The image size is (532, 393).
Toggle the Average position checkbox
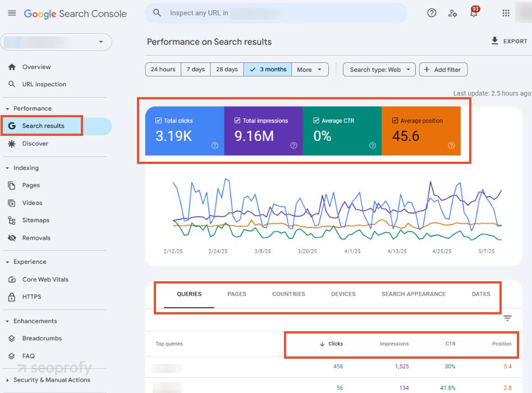click(x=395, y=121)
